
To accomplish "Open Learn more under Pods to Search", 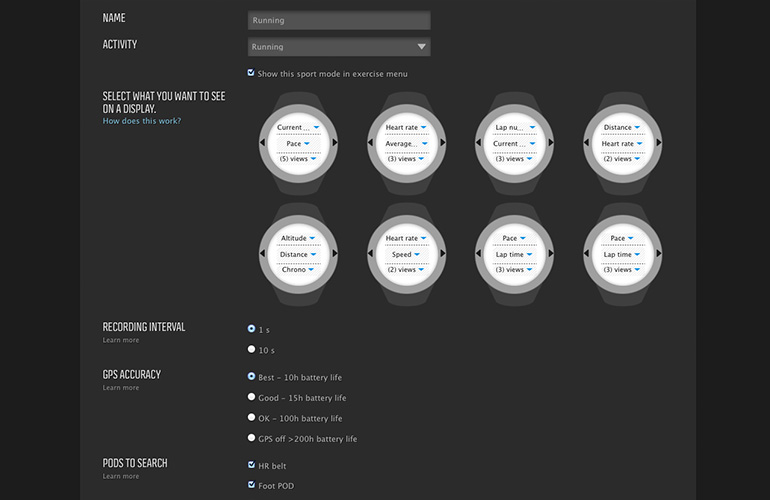I will click(121, 476).
